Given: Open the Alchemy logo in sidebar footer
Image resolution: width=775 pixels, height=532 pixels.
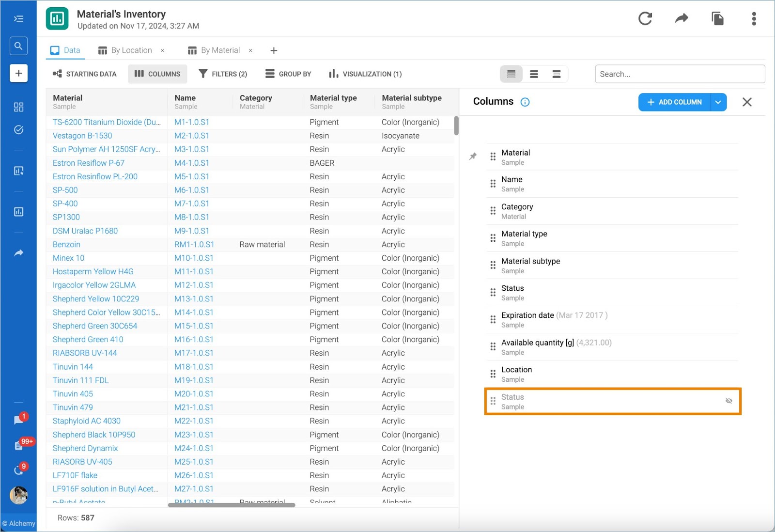Looking at the screenshot, I should coord(18,523).
